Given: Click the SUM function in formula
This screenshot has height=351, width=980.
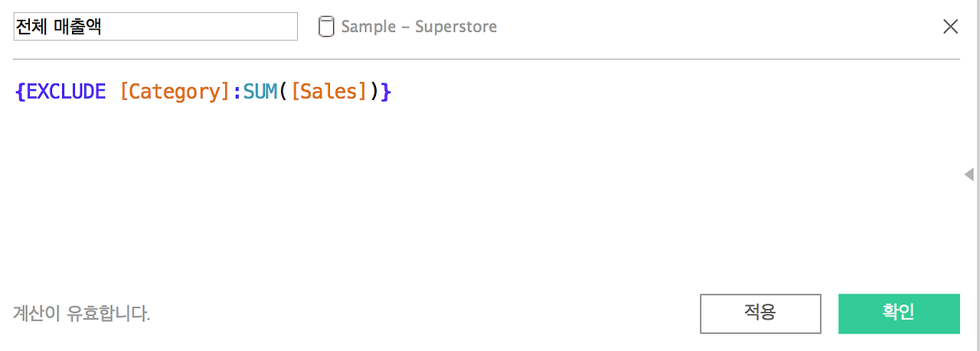Looking at the screenshot, I should coord(260,92).
